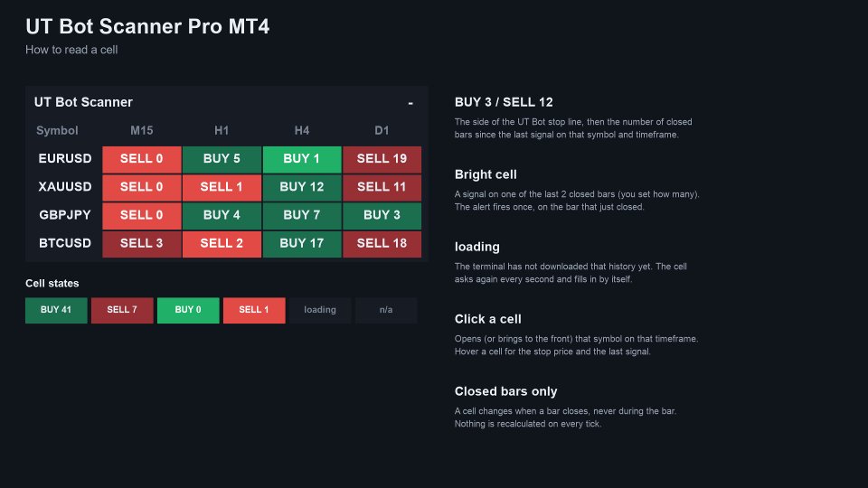Image resolution: width=868 pixels, height=488 pixels.
Task: Open EURUSD H4 cell showing BUY 1
Action: 302,159
